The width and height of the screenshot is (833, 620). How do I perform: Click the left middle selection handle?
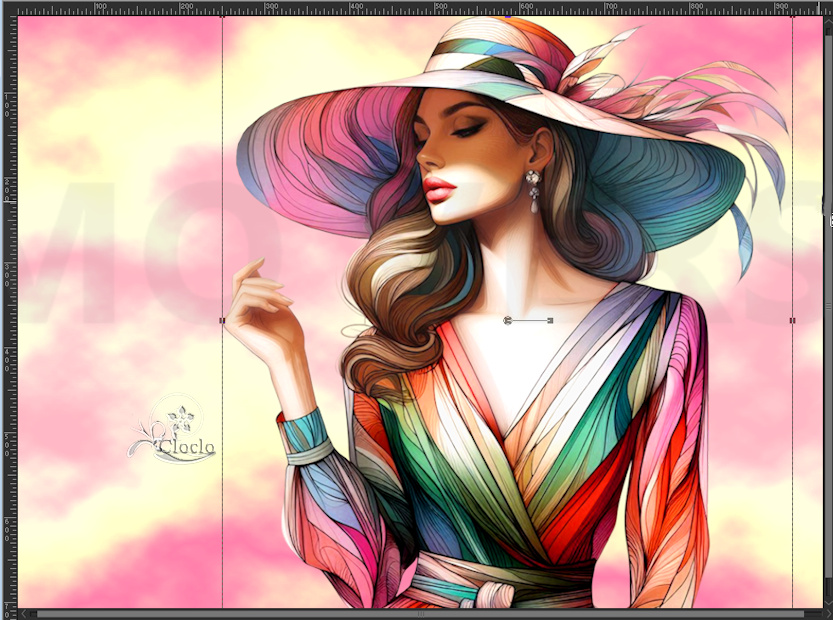pos(221,321)
